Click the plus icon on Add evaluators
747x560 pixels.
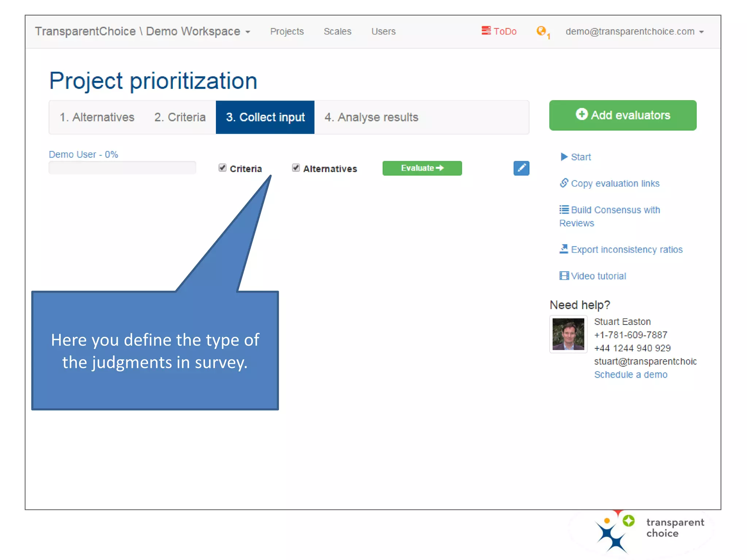[581, 114]
